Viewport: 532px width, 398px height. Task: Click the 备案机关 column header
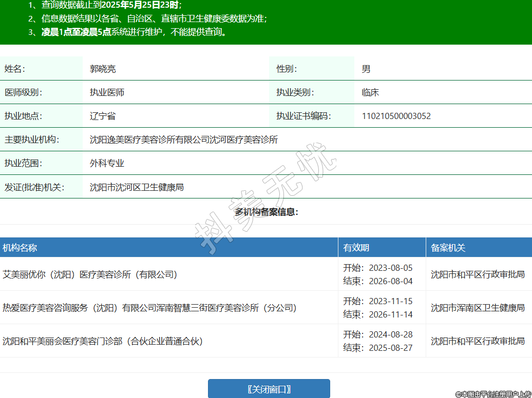[448, 248]
